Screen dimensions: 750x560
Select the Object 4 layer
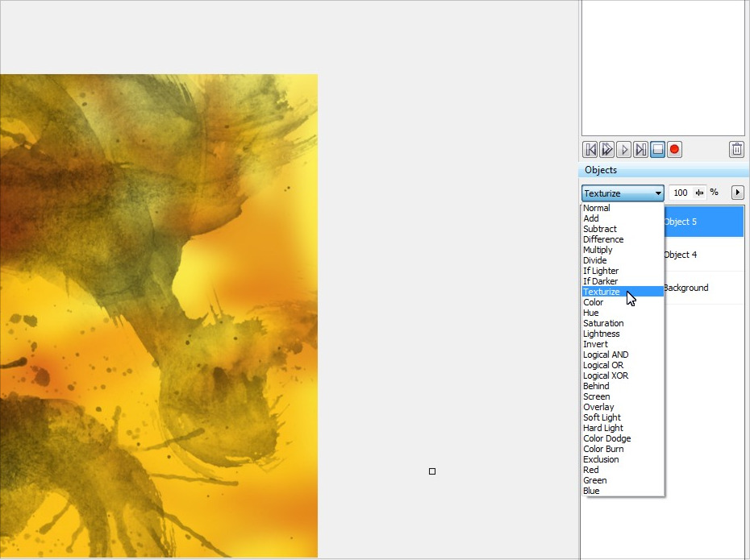click(x=700, y=255)
